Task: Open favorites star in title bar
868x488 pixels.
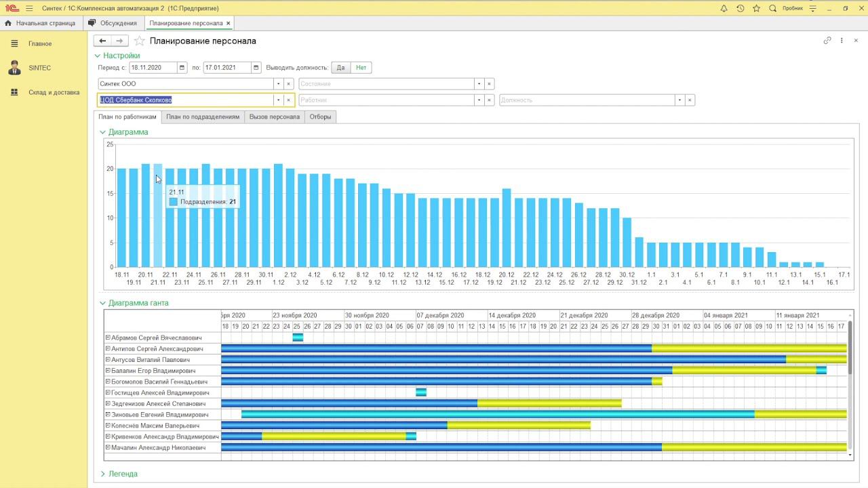Action: click(x=756, y=8)
